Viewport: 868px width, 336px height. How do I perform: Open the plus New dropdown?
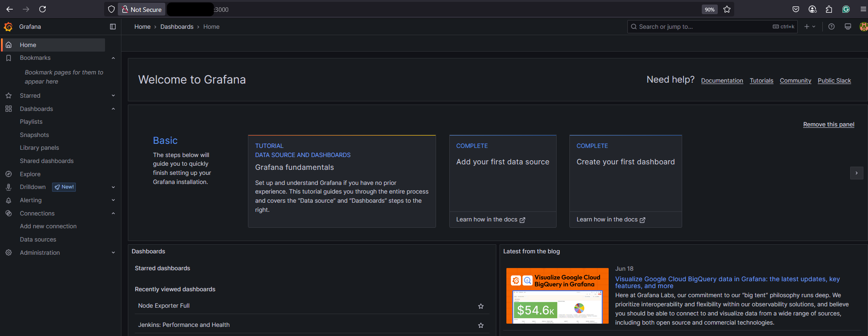[810, 27]
